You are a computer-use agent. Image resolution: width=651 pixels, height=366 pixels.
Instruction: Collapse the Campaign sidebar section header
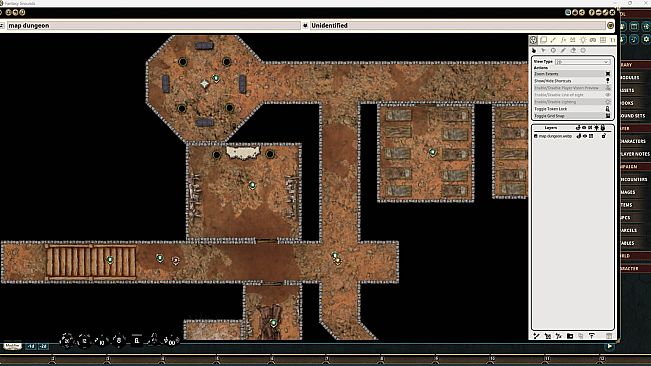point(635,167)
